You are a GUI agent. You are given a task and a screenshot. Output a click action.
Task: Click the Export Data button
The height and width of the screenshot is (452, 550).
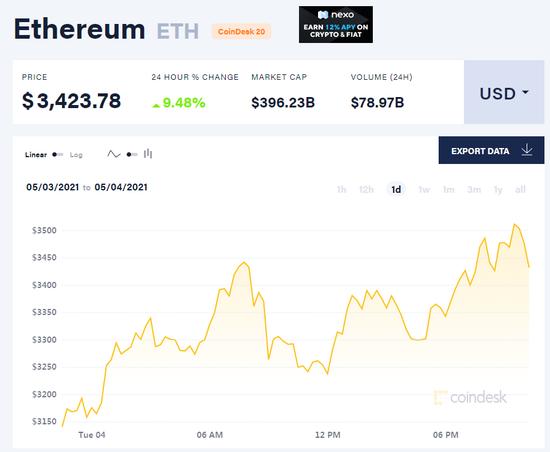pos(491,150)
